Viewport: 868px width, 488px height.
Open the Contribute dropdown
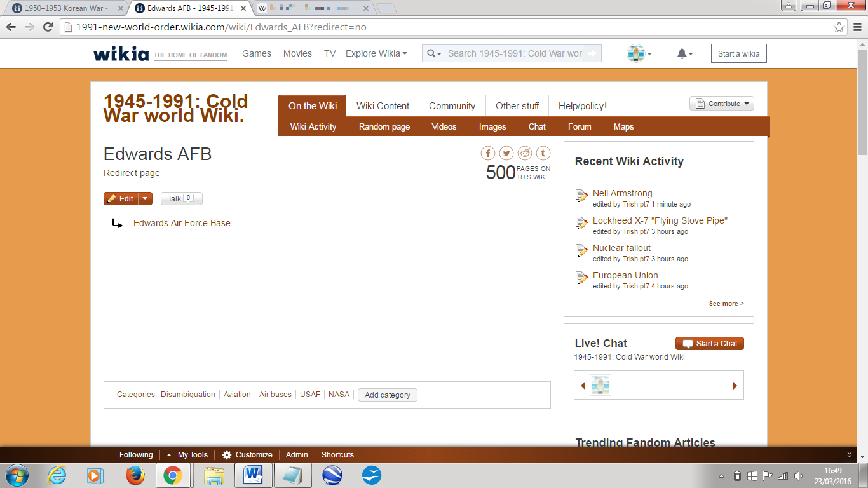pyautogui.click(x=722, y=104)
